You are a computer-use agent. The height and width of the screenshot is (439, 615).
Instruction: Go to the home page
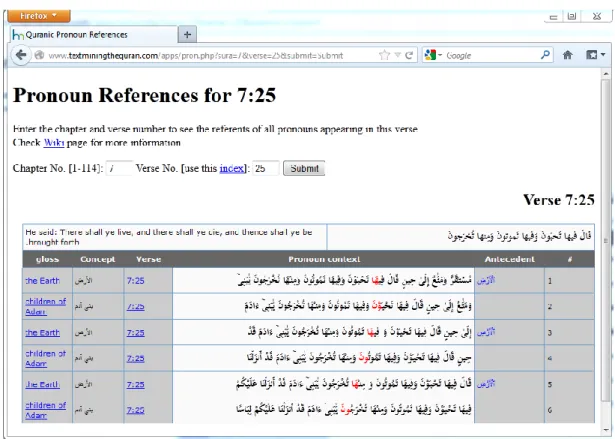tap(568, 55)
